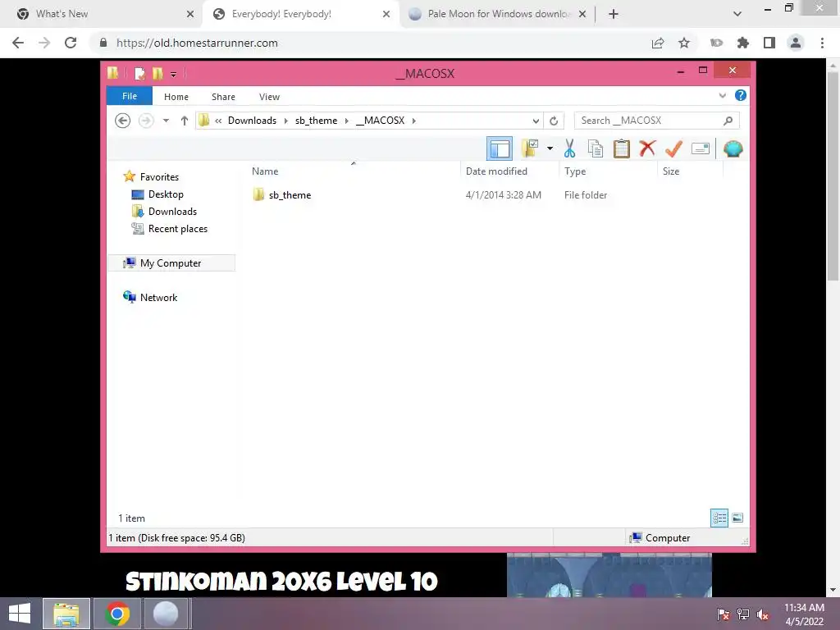Screen dimensions: 840x630
Task: Select Network in the navigation pane
Action: [x=158, y=297]
